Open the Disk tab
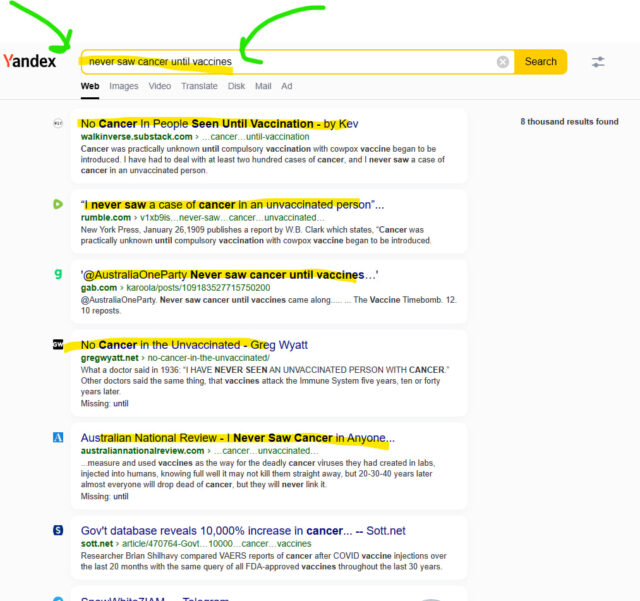 [236, 86]
